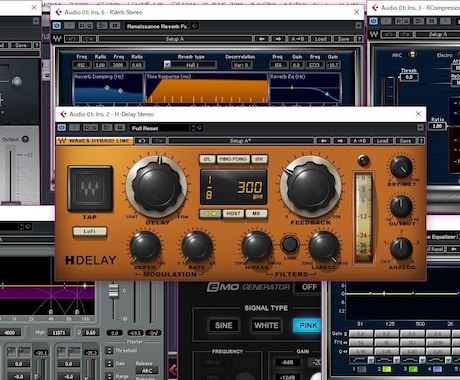Toggle H-Delay bypass button beside the power icon
The image size is (460, 380).
click(74, 128)
